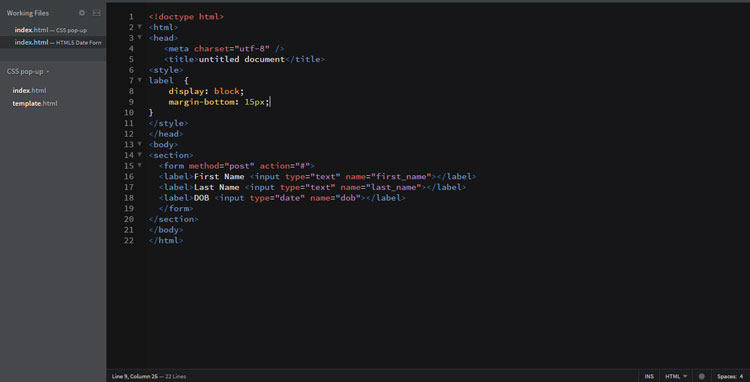Viewport: 750px width, 382px height.
Task: Open index.html in the project file tree
Action: 29,90
